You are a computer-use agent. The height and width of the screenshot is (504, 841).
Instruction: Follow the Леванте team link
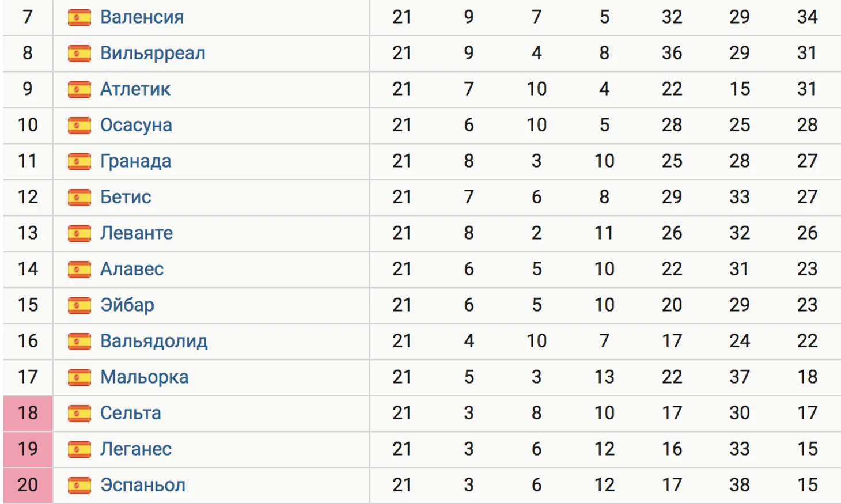(137, 233)
